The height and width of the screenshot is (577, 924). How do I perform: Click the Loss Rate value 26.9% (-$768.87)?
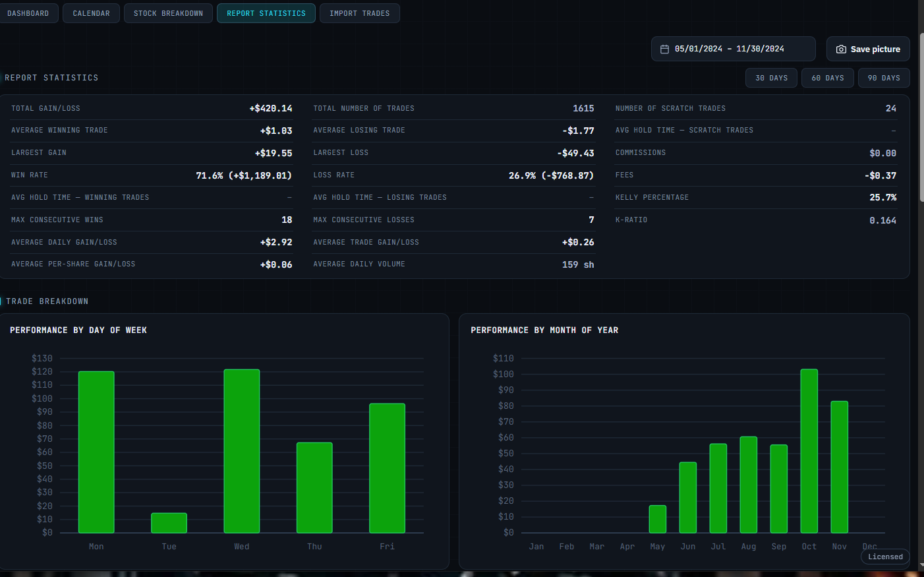pos(552,175)
